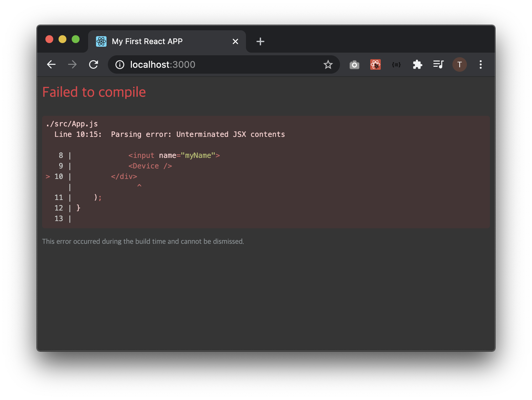
Task: Click the forward navigation arrow
Action: click(x=72, y=64)
